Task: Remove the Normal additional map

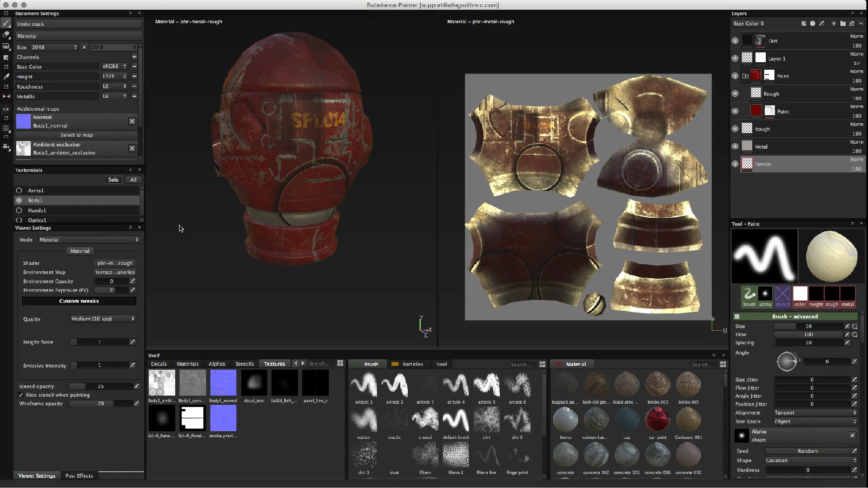Action: click(x=132, y=121)
